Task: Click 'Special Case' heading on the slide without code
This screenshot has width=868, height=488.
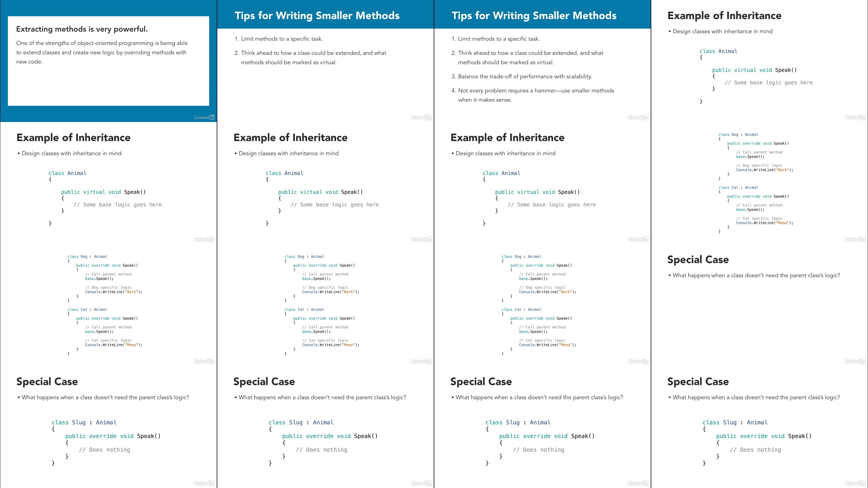Action: click(698, 259)
